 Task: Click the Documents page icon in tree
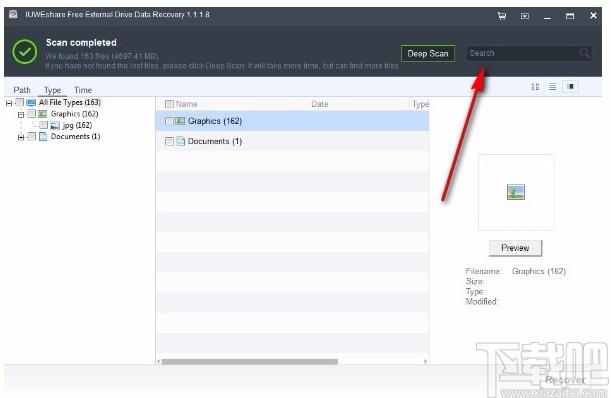[43, 136]
